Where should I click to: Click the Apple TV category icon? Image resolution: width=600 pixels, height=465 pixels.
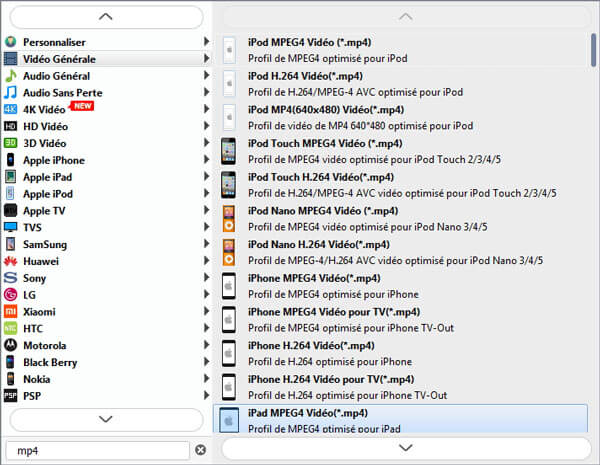click(x=10, y=210)
